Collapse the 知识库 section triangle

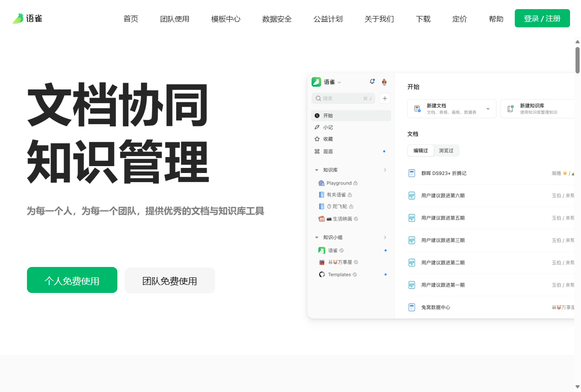[317, 170]
